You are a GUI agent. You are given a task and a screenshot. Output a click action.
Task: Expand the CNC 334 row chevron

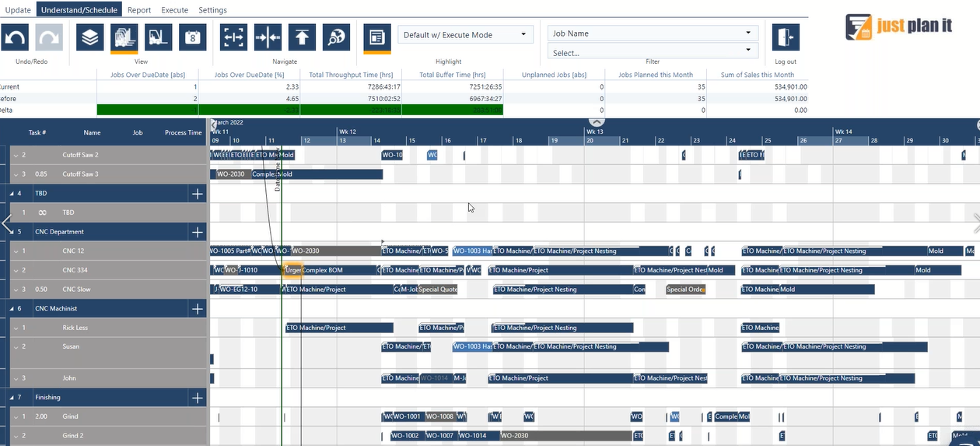point(14,270)
